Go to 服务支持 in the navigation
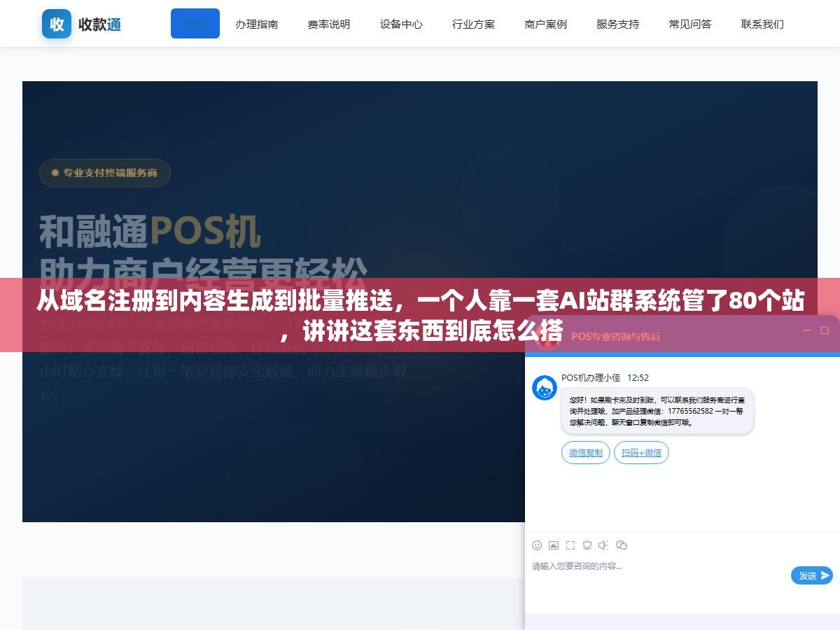Viewport: 840px width, 630px height. 618,24
